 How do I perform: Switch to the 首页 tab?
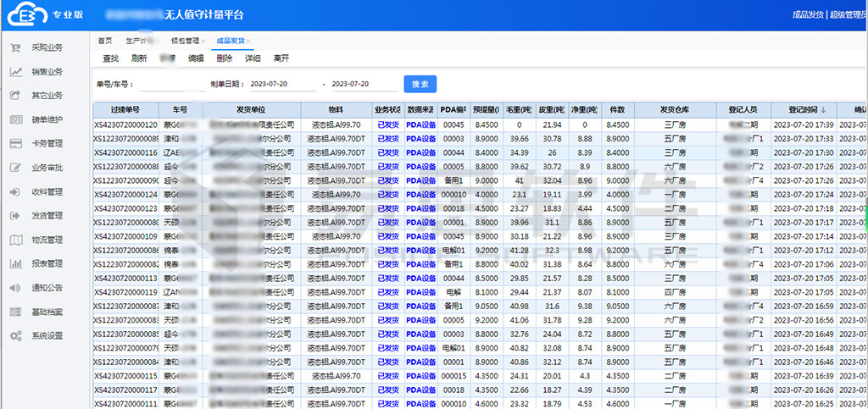(104, 41)
